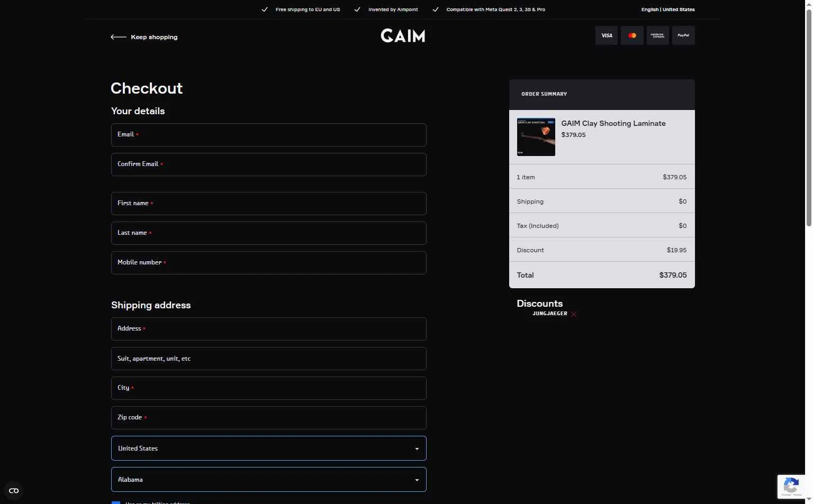Click into the Last name field
Image resolution: width=813 pixels, height=504 pixels.
point(269,233)
